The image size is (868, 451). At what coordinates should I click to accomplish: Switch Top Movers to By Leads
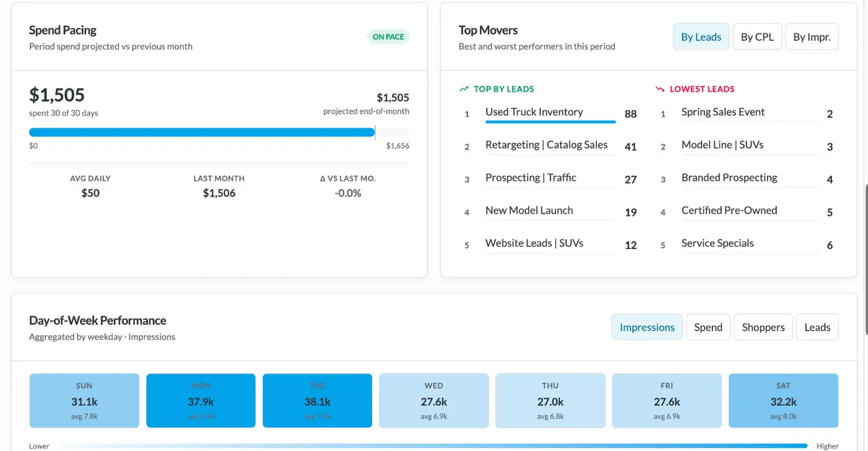701,37
